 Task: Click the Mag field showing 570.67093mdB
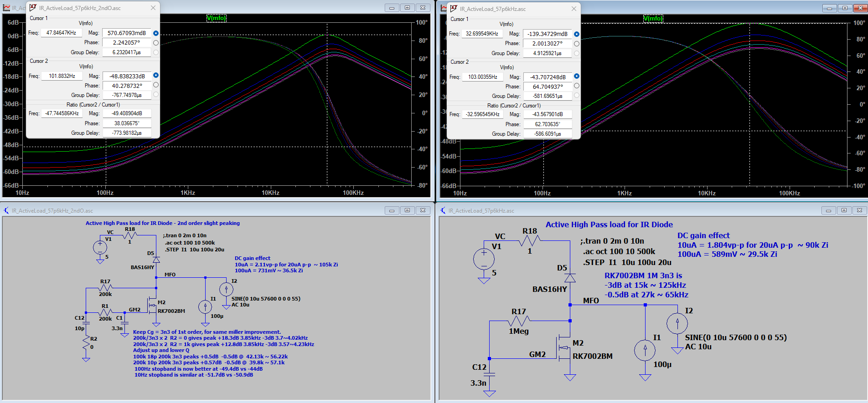127,33
